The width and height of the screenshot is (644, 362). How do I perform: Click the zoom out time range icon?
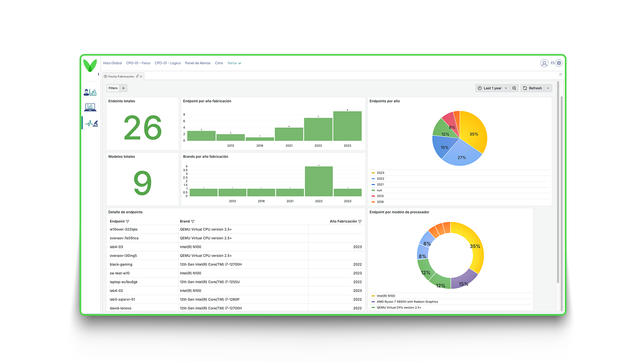(514, 88)
